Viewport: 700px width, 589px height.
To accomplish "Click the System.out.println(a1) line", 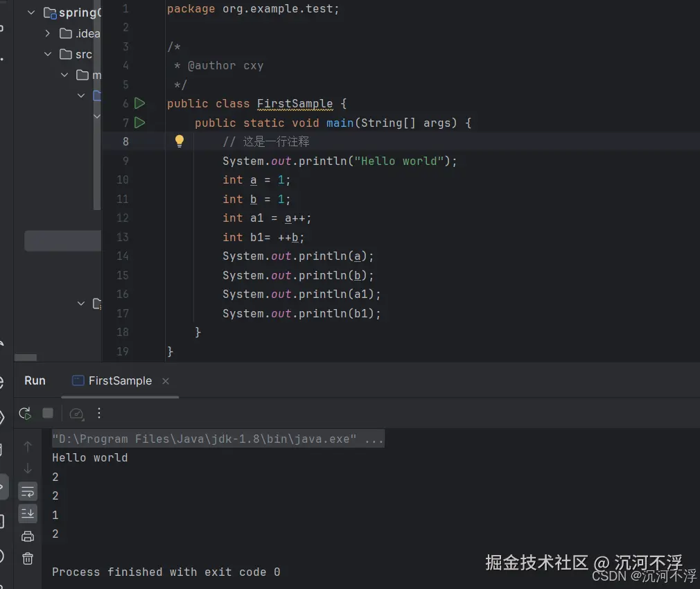I will 301,294.
